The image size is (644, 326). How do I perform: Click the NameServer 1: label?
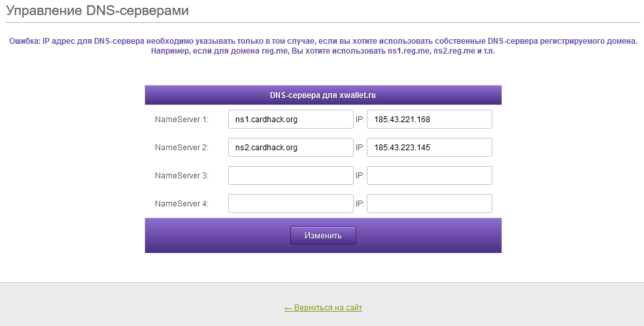click(x=182, y=120)
